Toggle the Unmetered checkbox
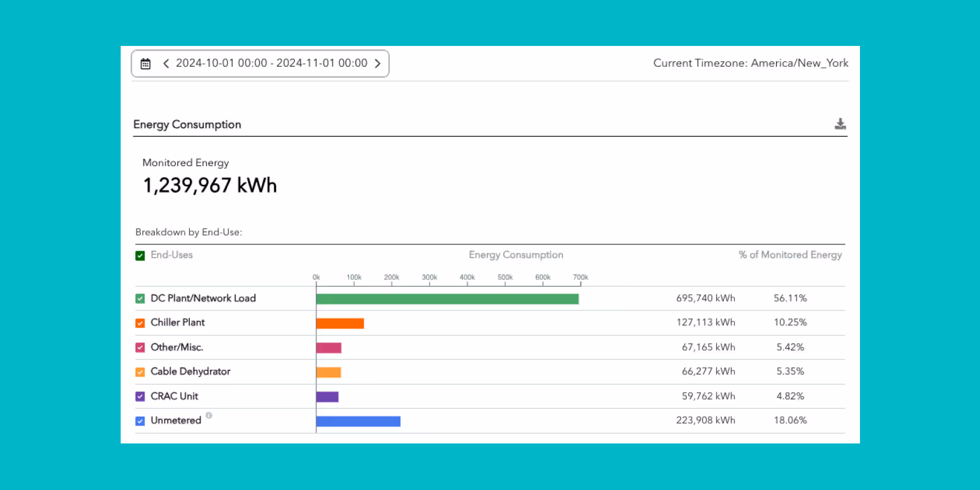The image size is (980, 490). (140, 421)
